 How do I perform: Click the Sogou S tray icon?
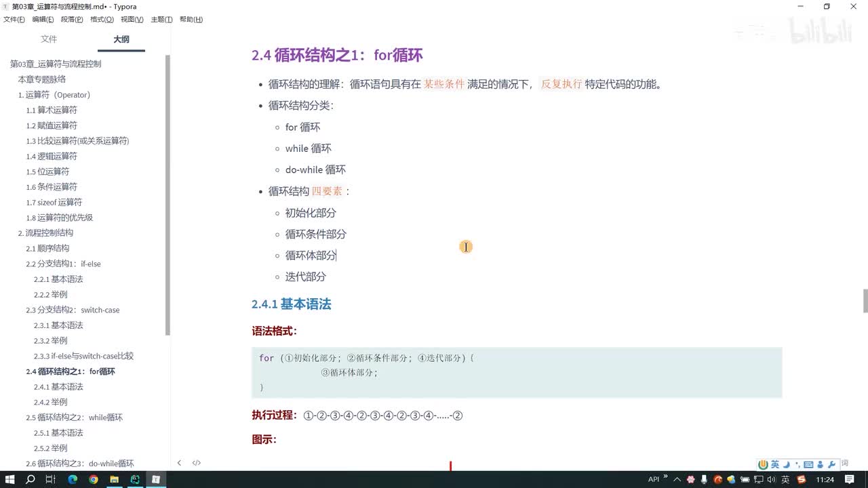point(802,479)
